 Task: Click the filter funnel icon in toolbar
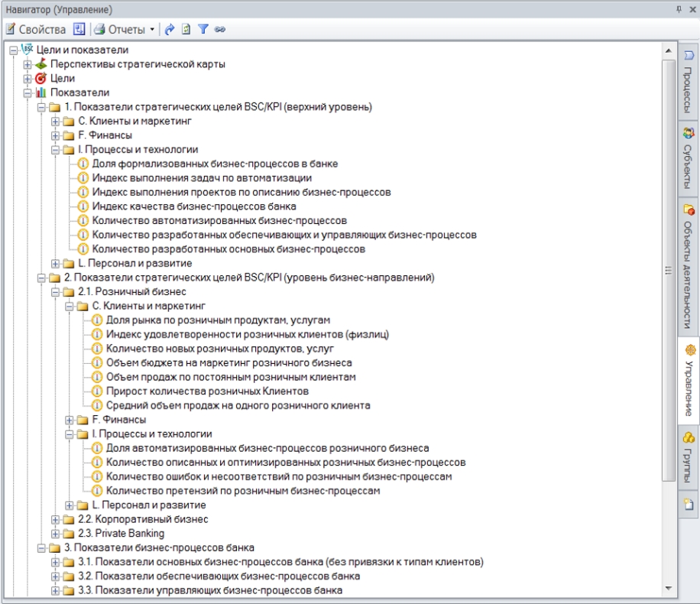point(203,30)
